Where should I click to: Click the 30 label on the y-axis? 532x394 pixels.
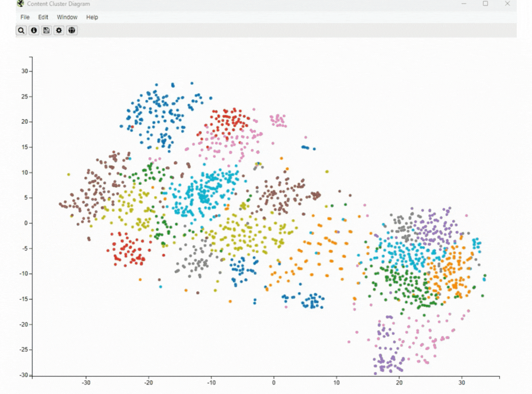click(x=25, y=71)
